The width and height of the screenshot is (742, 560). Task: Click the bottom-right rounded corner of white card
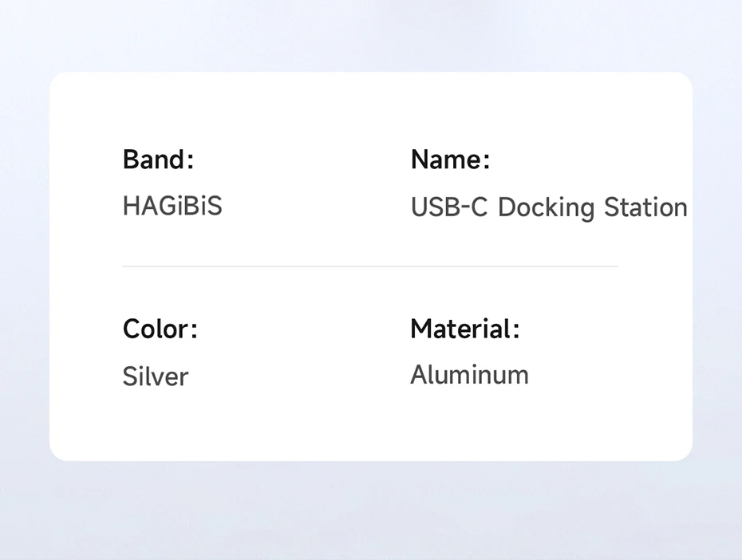tap(686, 455)
